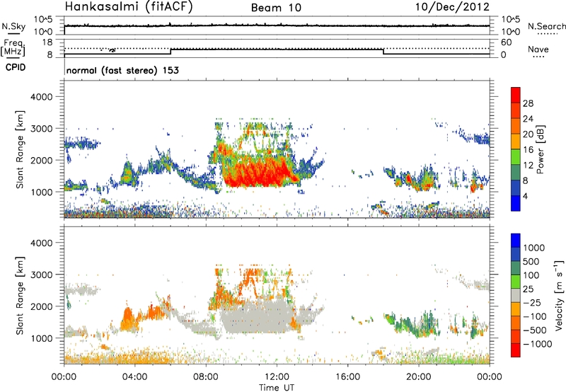Image resolution: width=566 pixels, height=392 pixels.
Task: Click the "24" label on Power color bar
Action: [528, 119]
